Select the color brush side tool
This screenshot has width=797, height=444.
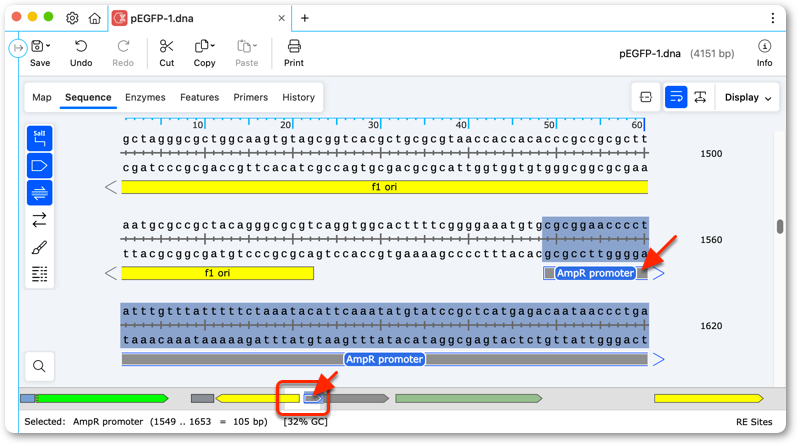pos(39,247)
